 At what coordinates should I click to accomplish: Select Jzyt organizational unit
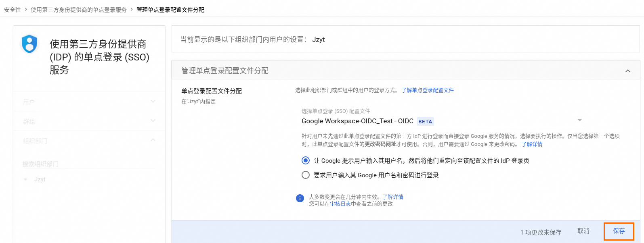(x=40, y=179)
